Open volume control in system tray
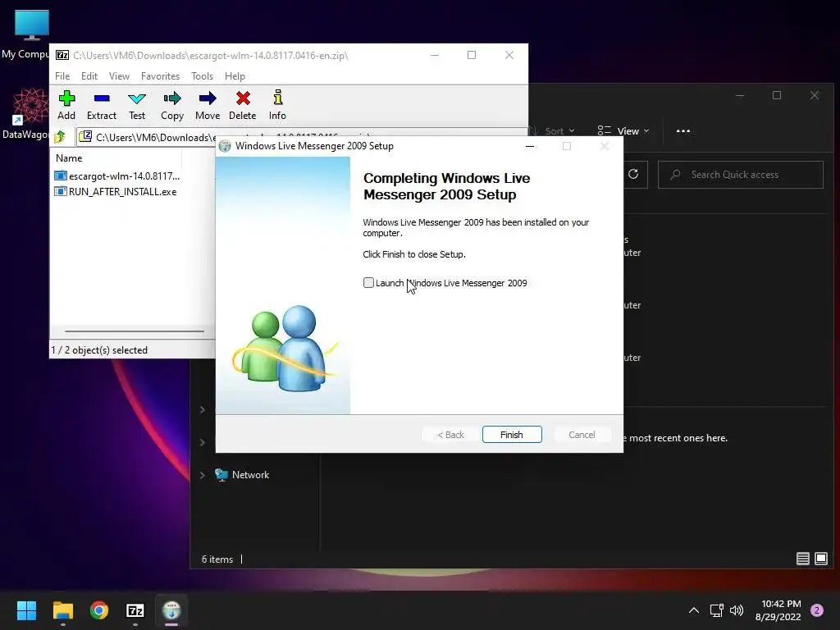840x630 pixels. [x=737, y=610]
